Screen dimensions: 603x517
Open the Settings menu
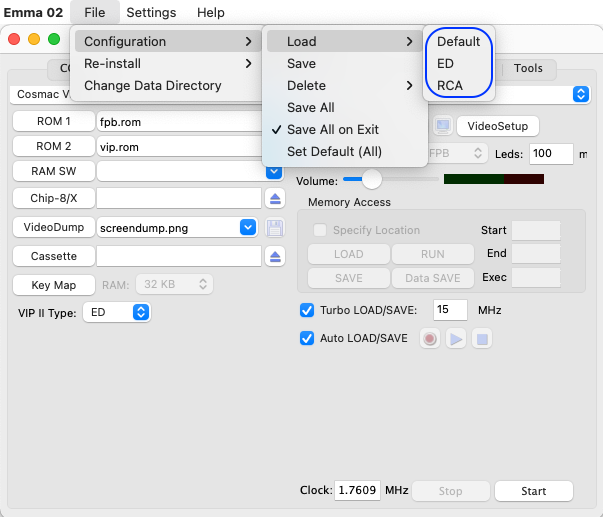(151, 12)
